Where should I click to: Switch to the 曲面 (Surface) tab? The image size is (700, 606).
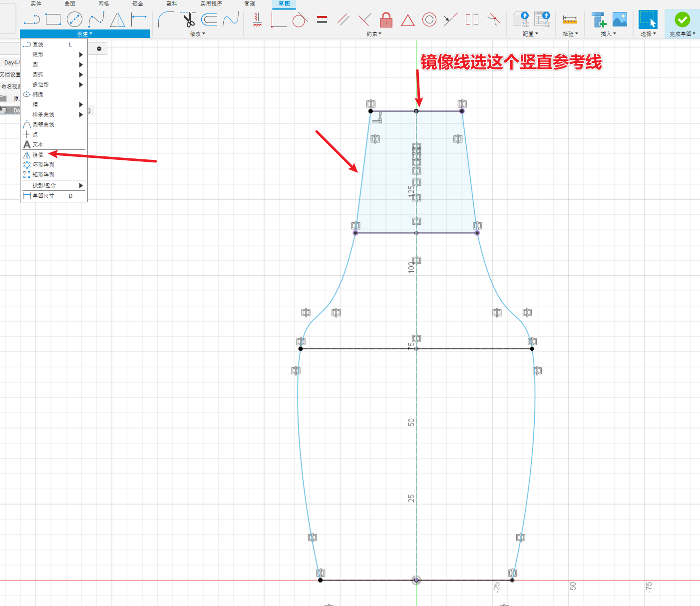70,3
